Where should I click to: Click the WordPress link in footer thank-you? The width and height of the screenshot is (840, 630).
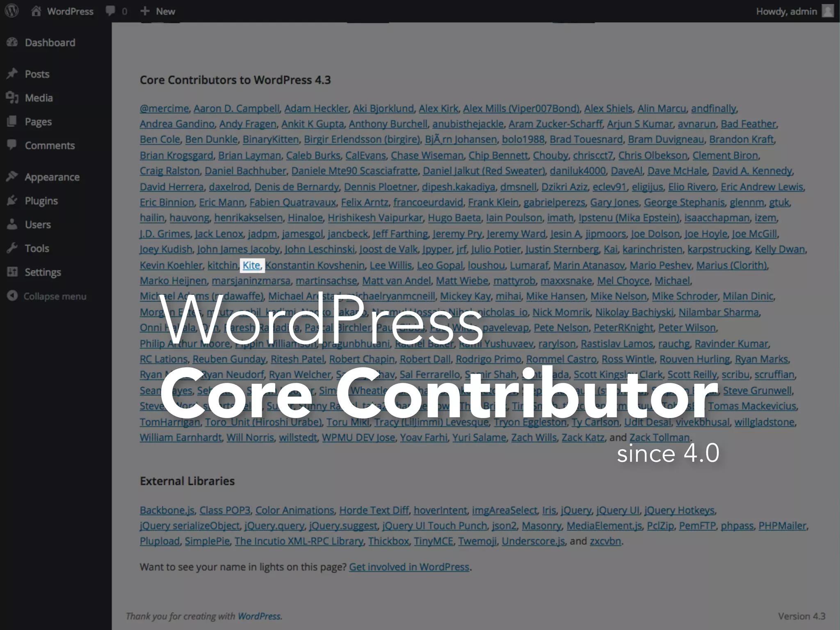pos(259,616)
